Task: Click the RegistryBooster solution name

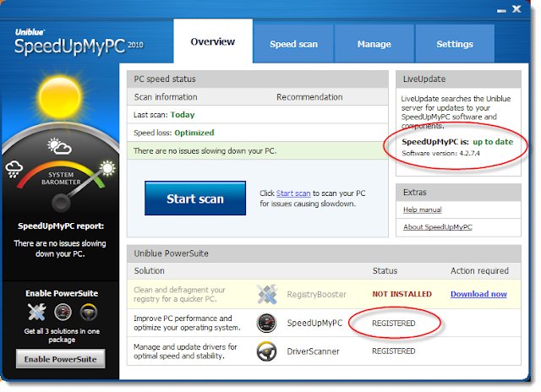Action: click(317, 294)
